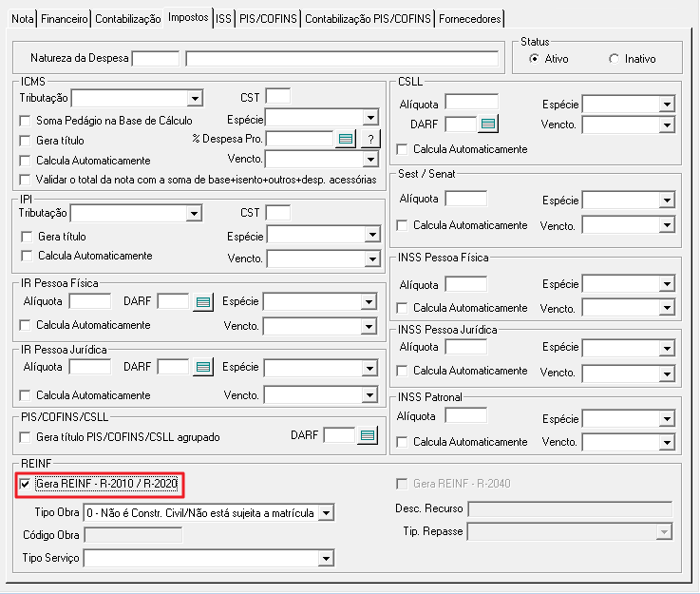Image resolution: width=700 pixels, height=594 pixels.
Task: Uncheck Gera REINF - R-2010 / R-2020
Action: point(25,484)
